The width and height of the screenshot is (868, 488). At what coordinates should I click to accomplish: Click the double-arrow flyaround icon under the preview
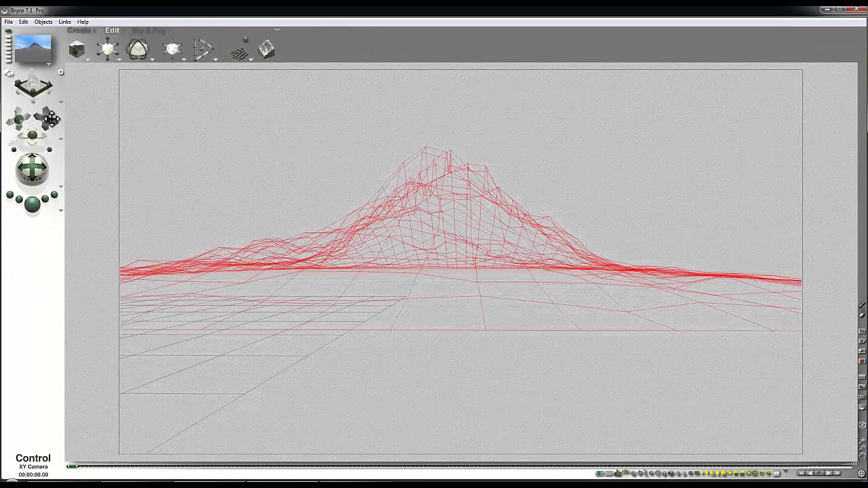click(x=9, y=73)
